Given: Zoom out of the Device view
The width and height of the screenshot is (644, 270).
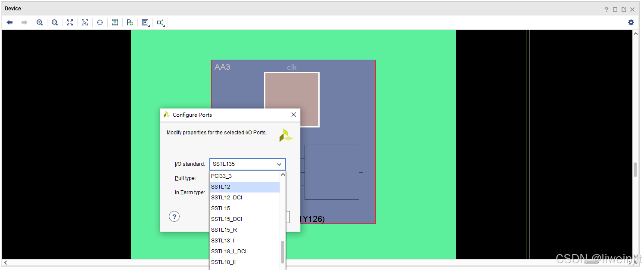Looking at the screenshot, I should point(55,22).
